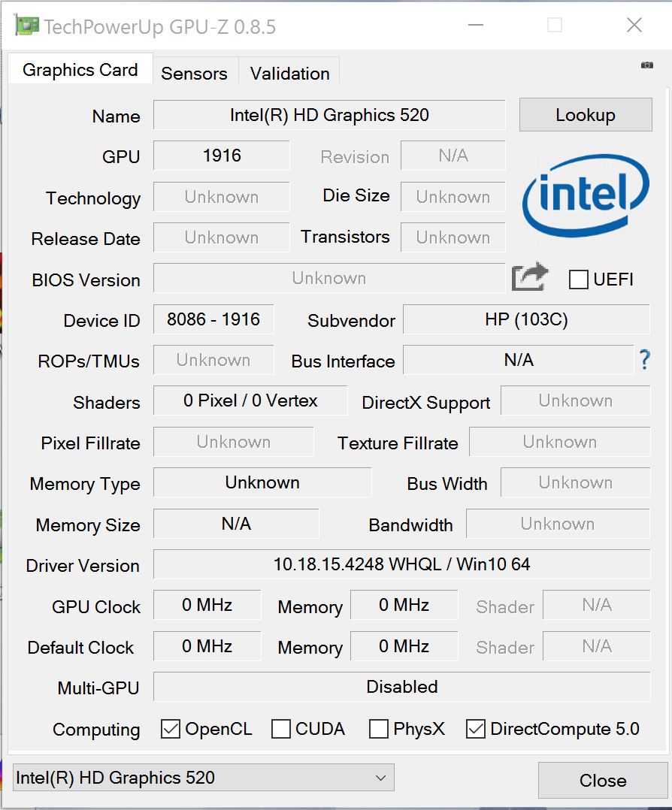The height and width of the screenshot is (810, 672).
Task: Select the Graphics Card tab
Action: click(x=80, y=70)
